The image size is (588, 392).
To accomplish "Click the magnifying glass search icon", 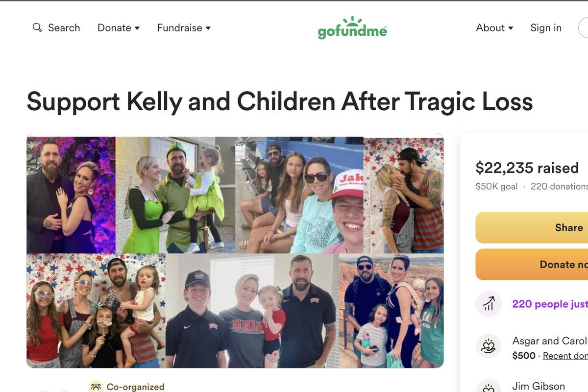I will [x=37, y=27].
